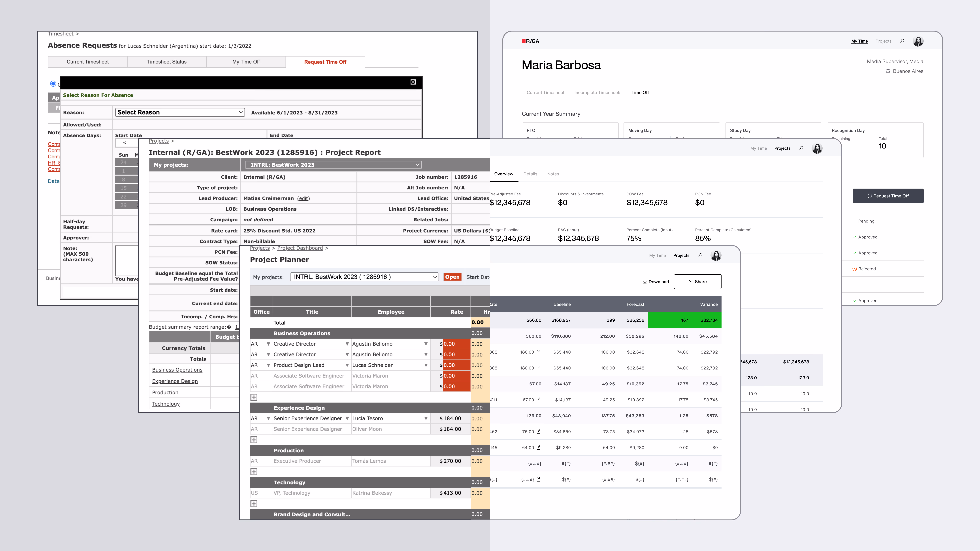The height and width of the screenshot is (551, 980).
Task: Open Production link in budget summary
Action: [x=165, y=392]
